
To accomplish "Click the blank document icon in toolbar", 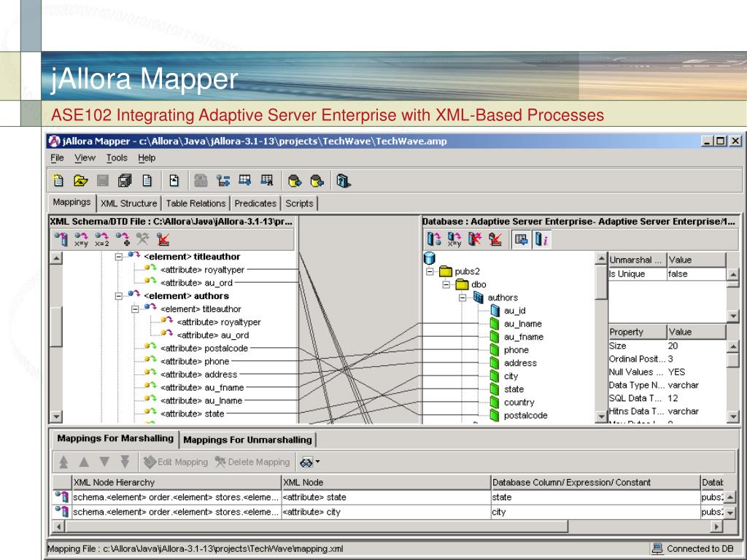I will coord(147,181).
